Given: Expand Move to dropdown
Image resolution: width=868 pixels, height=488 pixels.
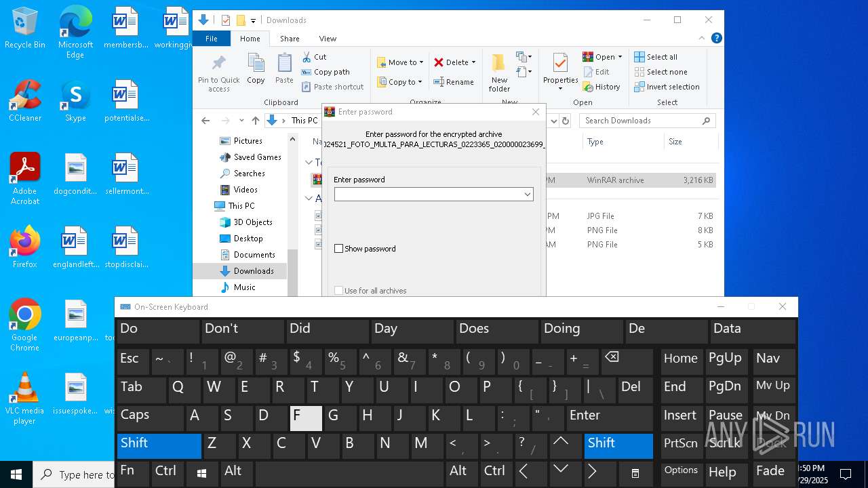Looking at the screenshot, I should pos(421,62).
